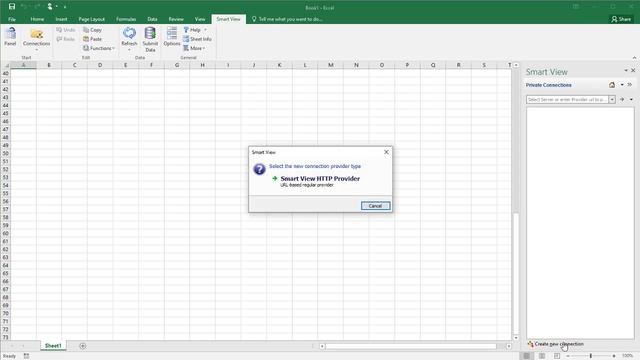Click the horizontal scrollbar right arrow
This screenshot has height=360, width=640.
point(509,346)
